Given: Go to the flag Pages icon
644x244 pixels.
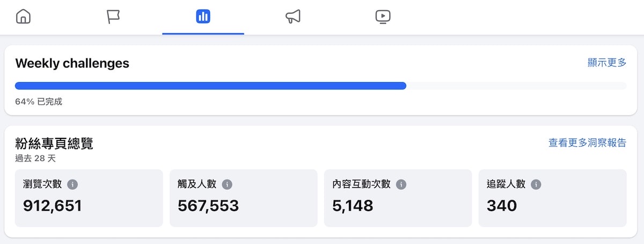Looking at the screenshot, I should tap(113, 17).
